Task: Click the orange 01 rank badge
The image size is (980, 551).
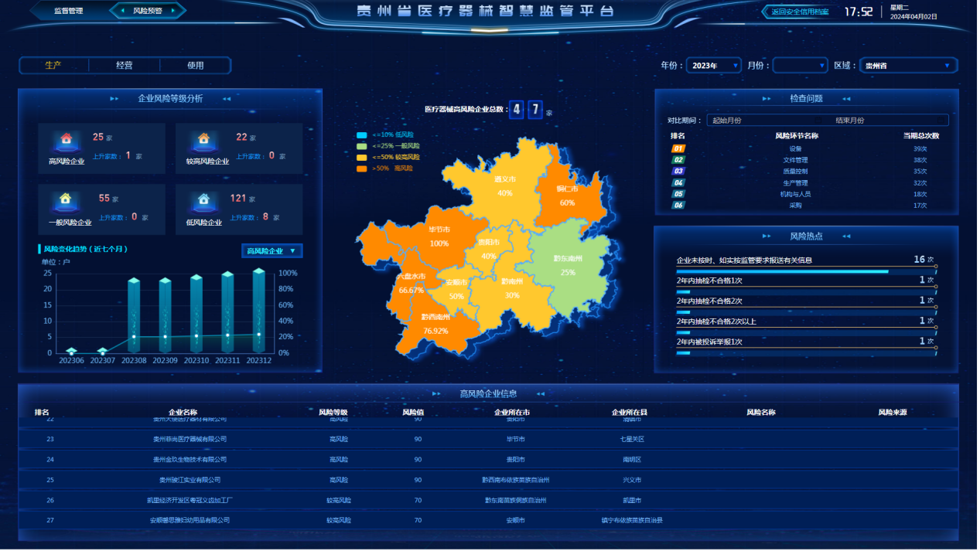Action: click(678, 148)
